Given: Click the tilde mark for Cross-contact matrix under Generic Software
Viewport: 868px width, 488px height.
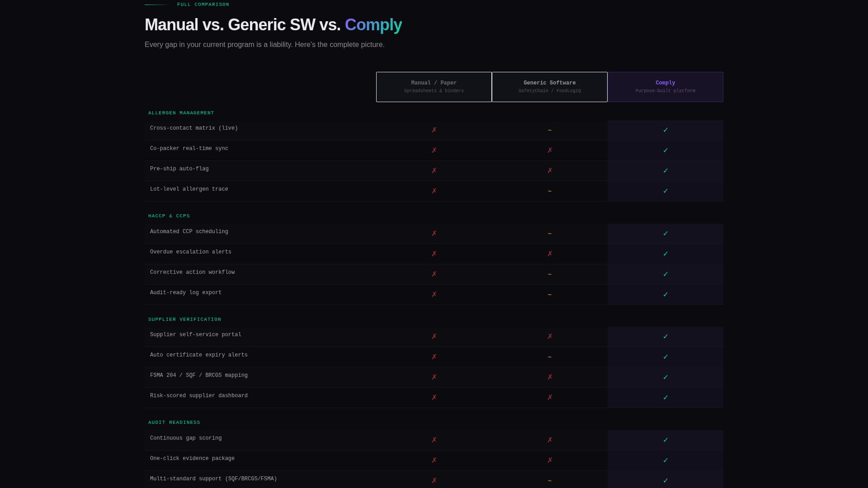Looking at the screenshot, I should 550,130.
